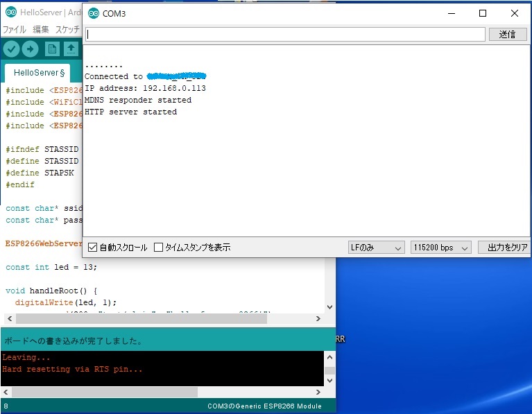The height and width of the screenshot is (414, 532).
Task: Click the 'Leaving...' console line
Action: (x=26, y=357)
